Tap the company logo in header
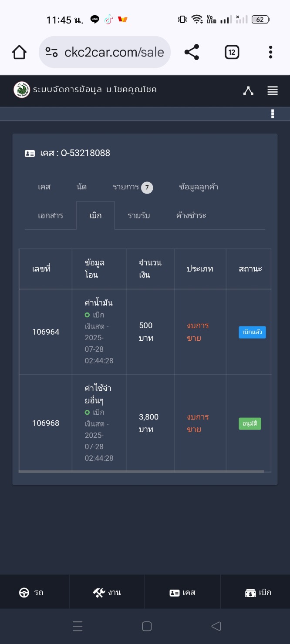The width and height of the screenshot is (290, 644). pyautogui.click(x=22, y=90)
